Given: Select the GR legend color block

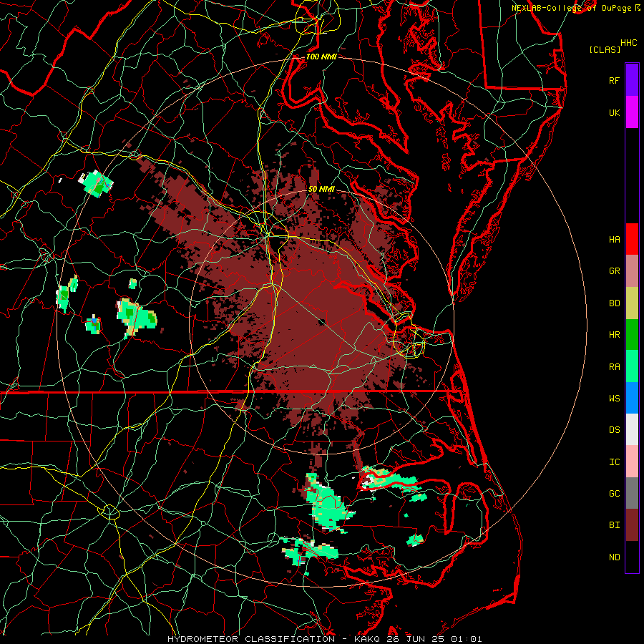Looking at the screenshot, I should (632, 271).
